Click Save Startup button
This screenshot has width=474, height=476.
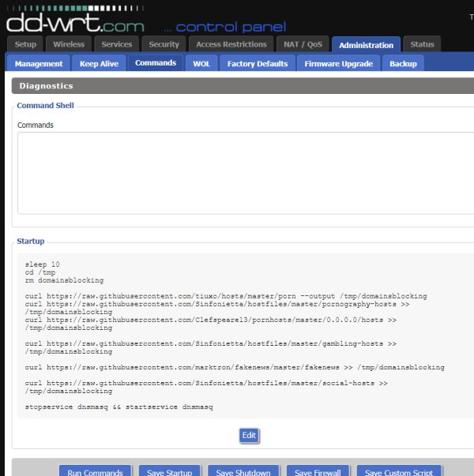point(170,471)
